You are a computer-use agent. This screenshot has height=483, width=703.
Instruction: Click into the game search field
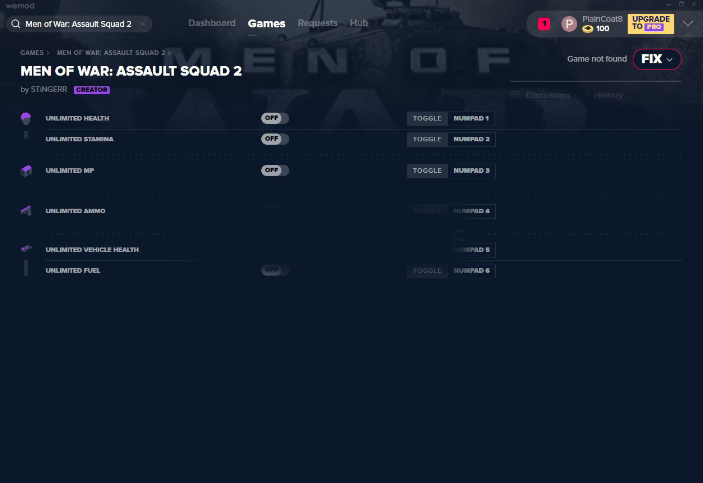pos(79,24)
